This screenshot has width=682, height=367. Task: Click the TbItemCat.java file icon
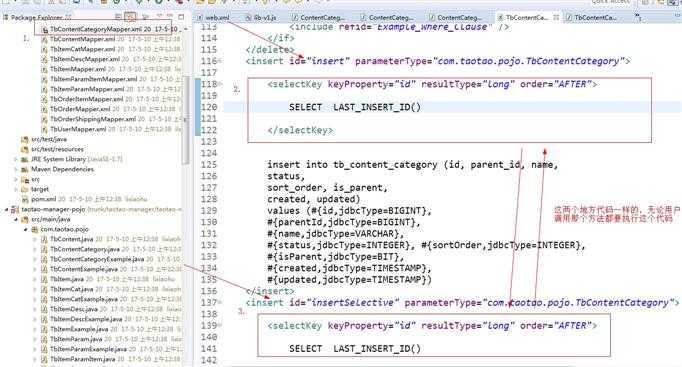tap(44, 289)
